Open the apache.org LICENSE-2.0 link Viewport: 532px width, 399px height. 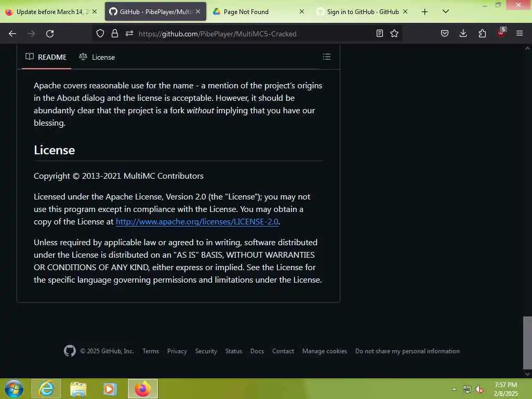197,221
